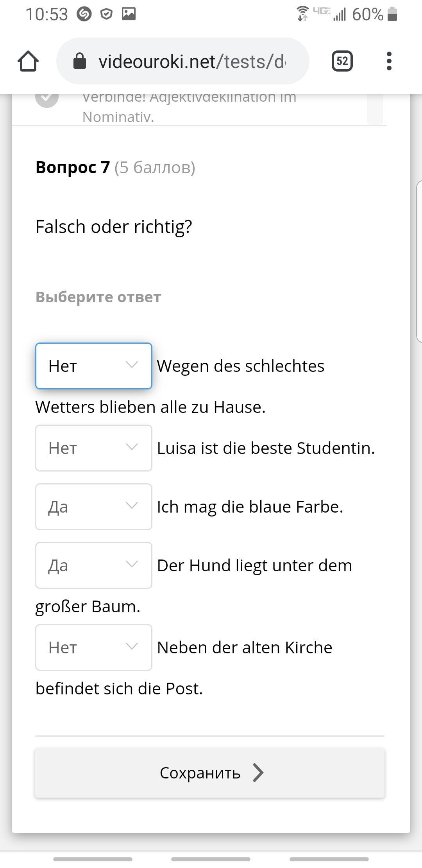Tap the videouroki.net address bar
422x868 pixels.
point(191,61)
